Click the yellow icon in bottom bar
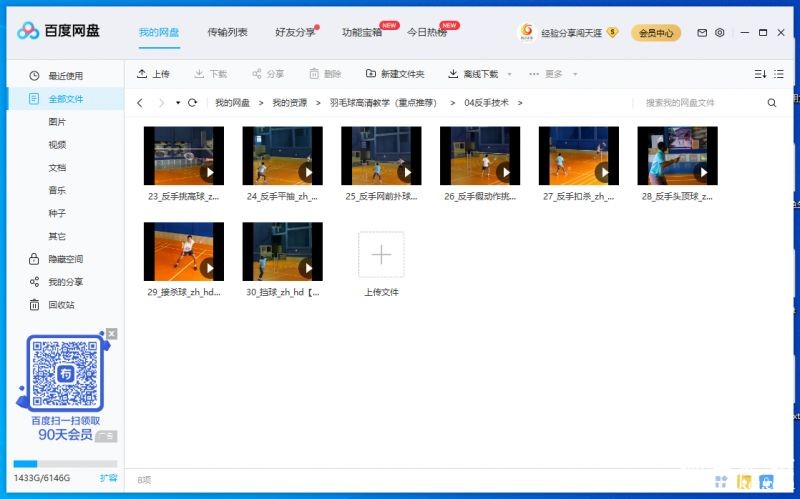The image size is (800, 499). click(744, 481)
